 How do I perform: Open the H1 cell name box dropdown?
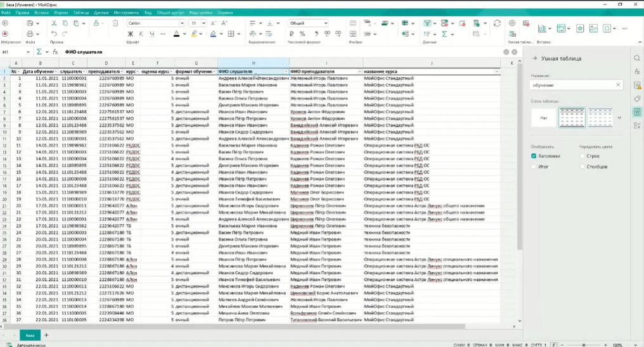[28, 52]
